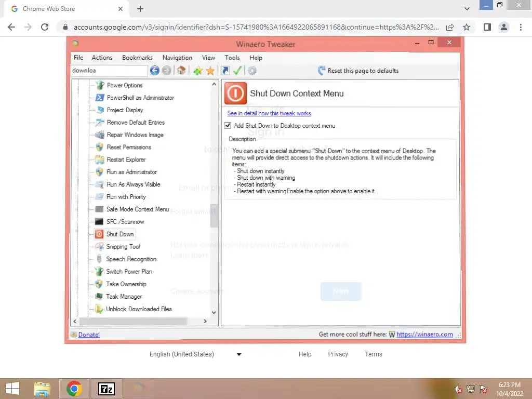Click Chrome share page icon

(x=450, y=27)
